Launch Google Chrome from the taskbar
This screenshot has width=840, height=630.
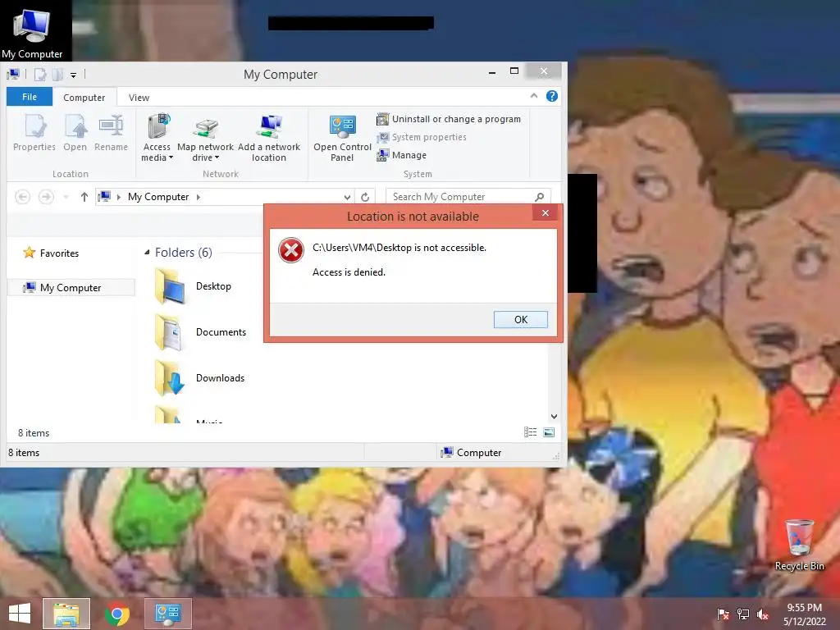117,614
